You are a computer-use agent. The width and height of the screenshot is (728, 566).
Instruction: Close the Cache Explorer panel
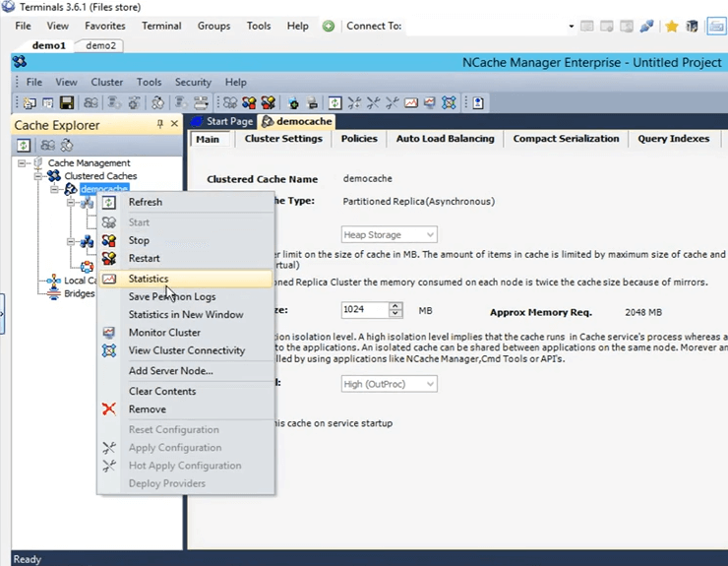click(174, 124)
